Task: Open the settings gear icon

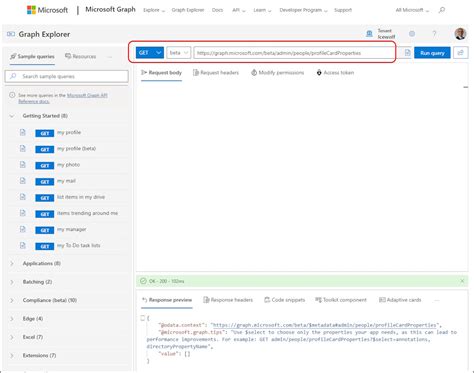Action: [412, 34]
